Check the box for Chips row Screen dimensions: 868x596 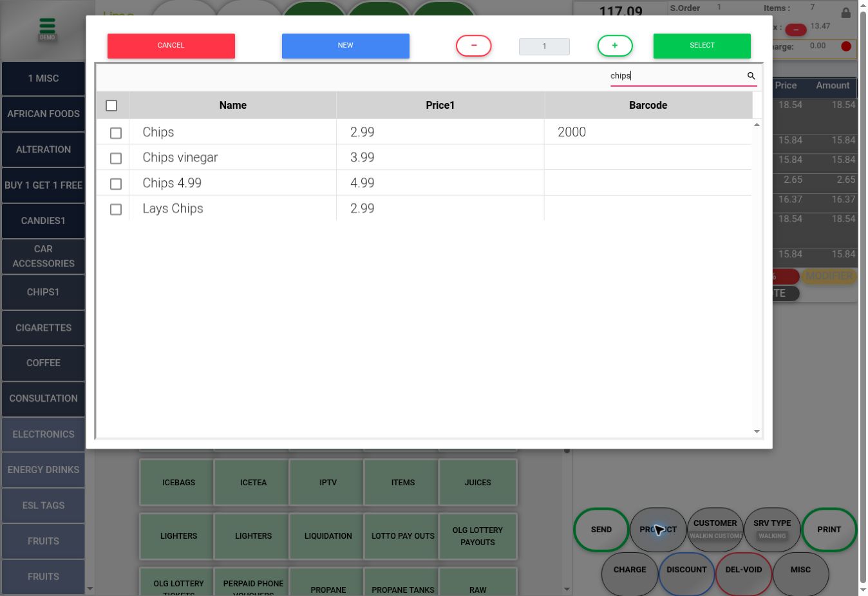point(116,133)
